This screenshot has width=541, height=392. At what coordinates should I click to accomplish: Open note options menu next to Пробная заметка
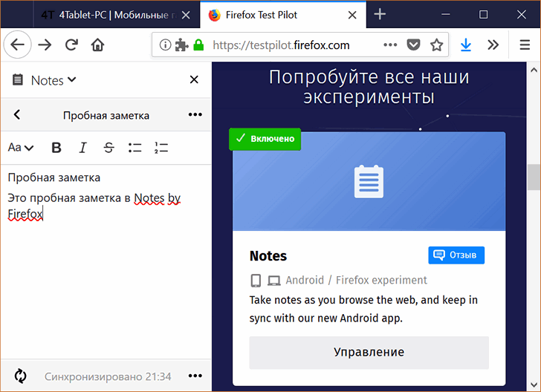tap(195, 114)
